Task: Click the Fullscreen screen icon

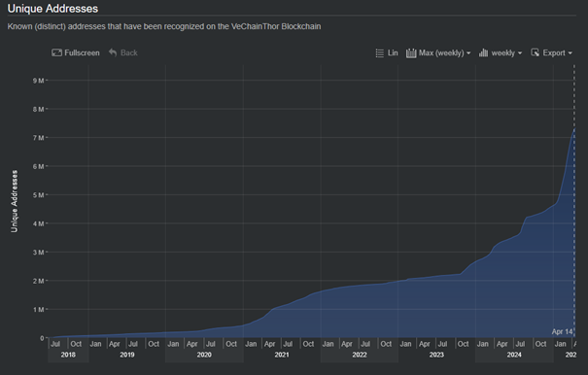Action: [56, 52]
